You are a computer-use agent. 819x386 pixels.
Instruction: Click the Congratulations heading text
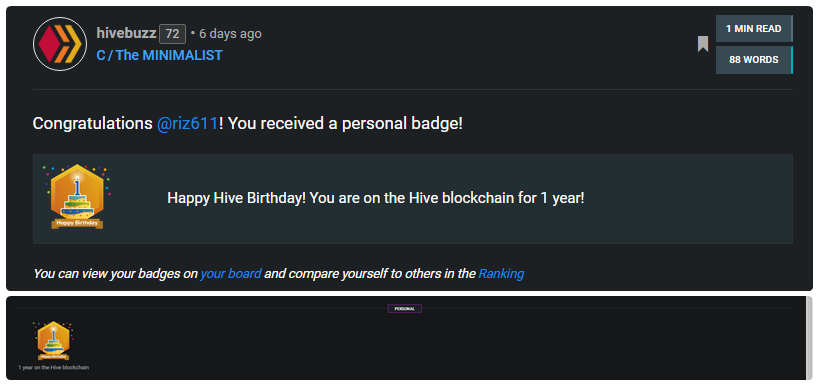point(248,124)
